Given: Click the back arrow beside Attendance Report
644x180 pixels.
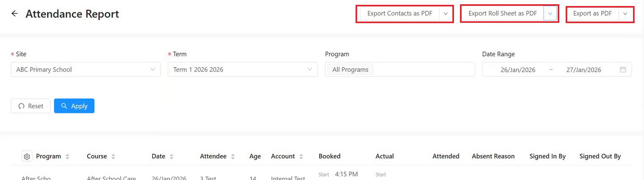Looking at the screenshot, I should pyautogui.click(x=14, y=14).
